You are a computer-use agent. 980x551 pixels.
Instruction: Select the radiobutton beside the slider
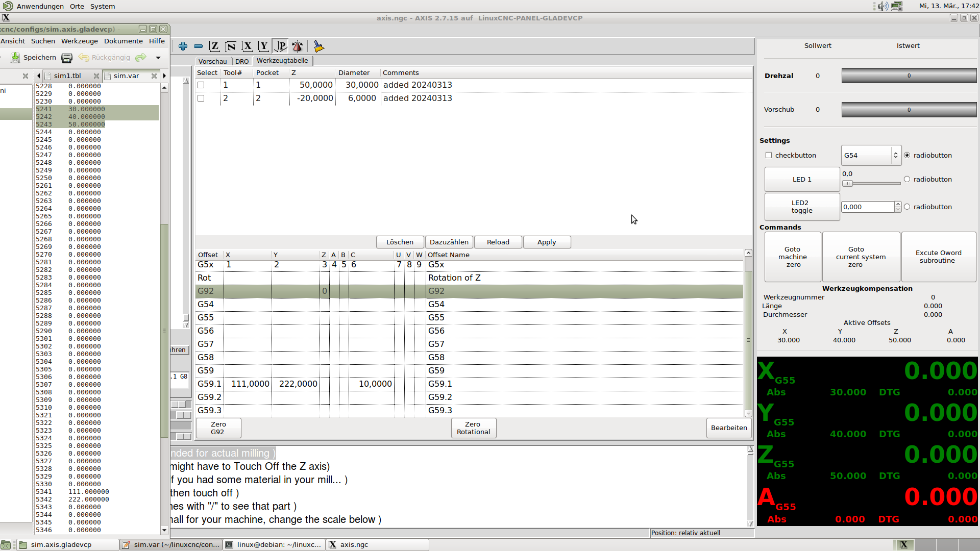(907, 179)
